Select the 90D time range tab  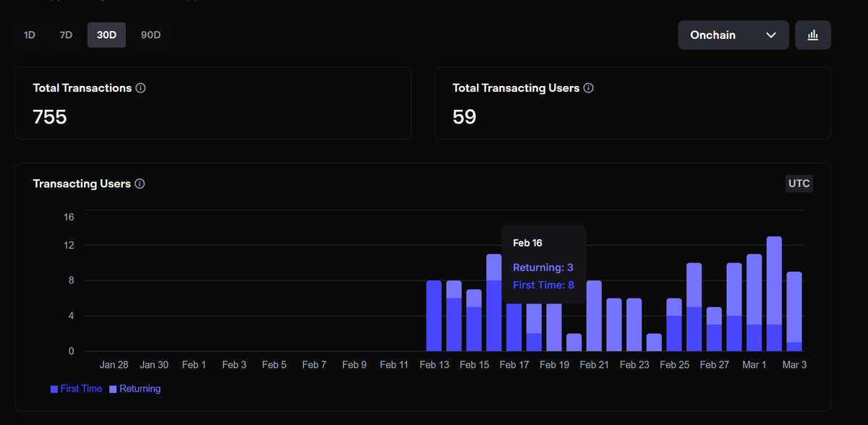pyautogui.click(x=150, y=35)
